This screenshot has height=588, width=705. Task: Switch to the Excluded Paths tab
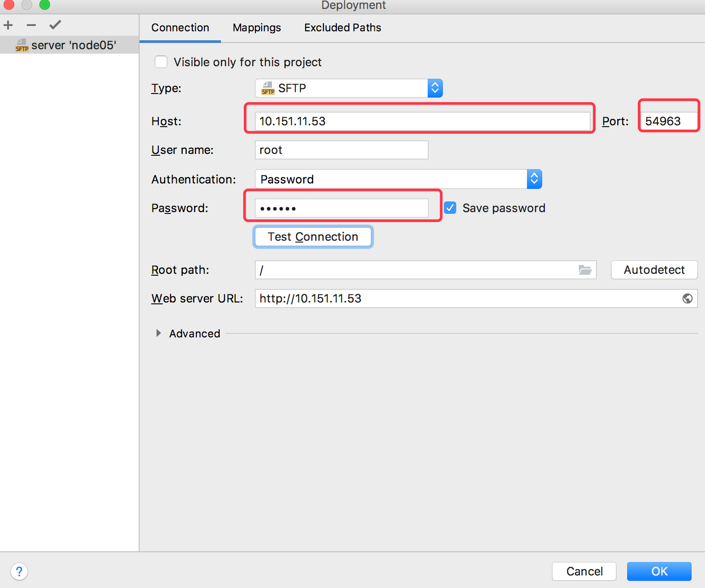(342, 28)
